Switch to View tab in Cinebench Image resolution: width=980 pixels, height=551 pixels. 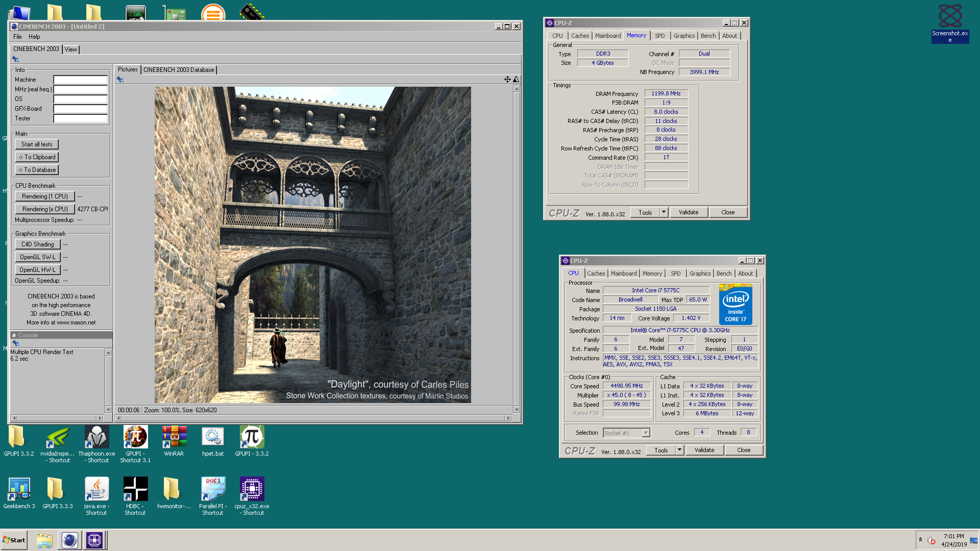(71, 49)
